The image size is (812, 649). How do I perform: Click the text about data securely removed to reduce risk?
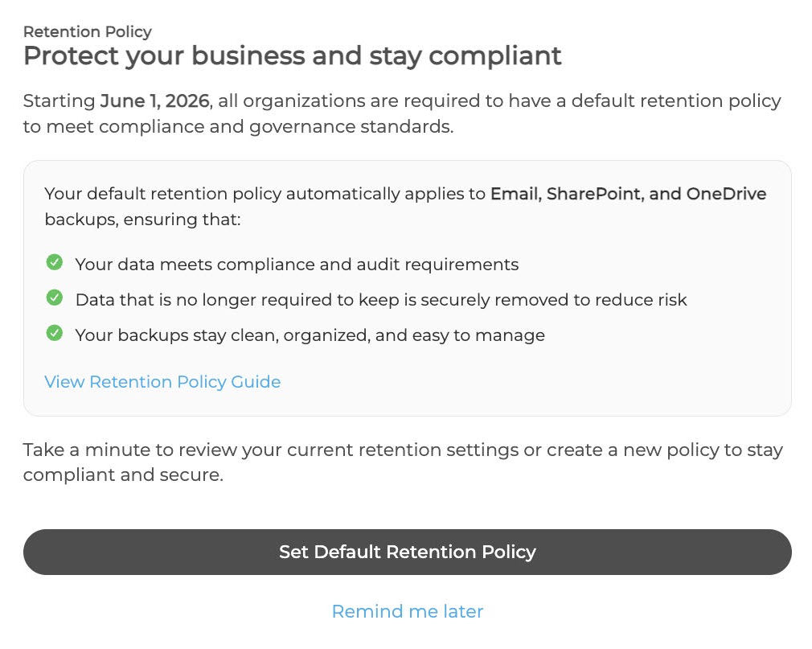(x=381, y=300)
